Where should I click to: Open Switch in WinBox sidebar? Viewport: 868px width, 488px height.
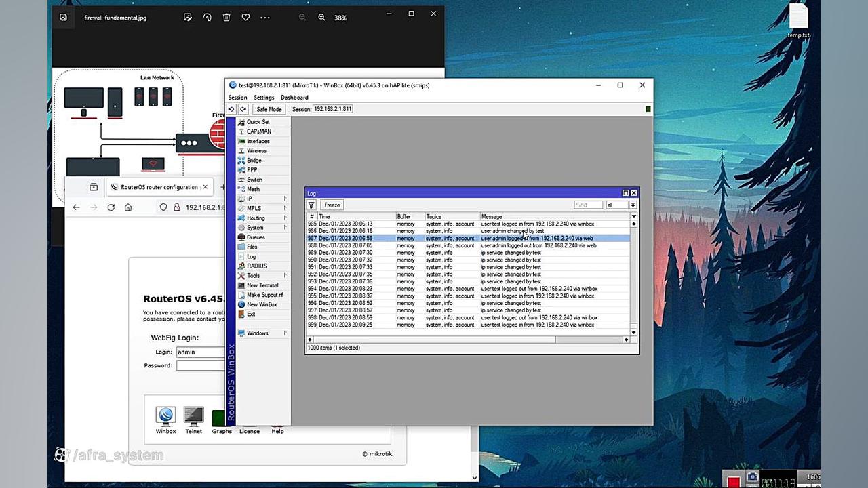(x=254, y=180)
